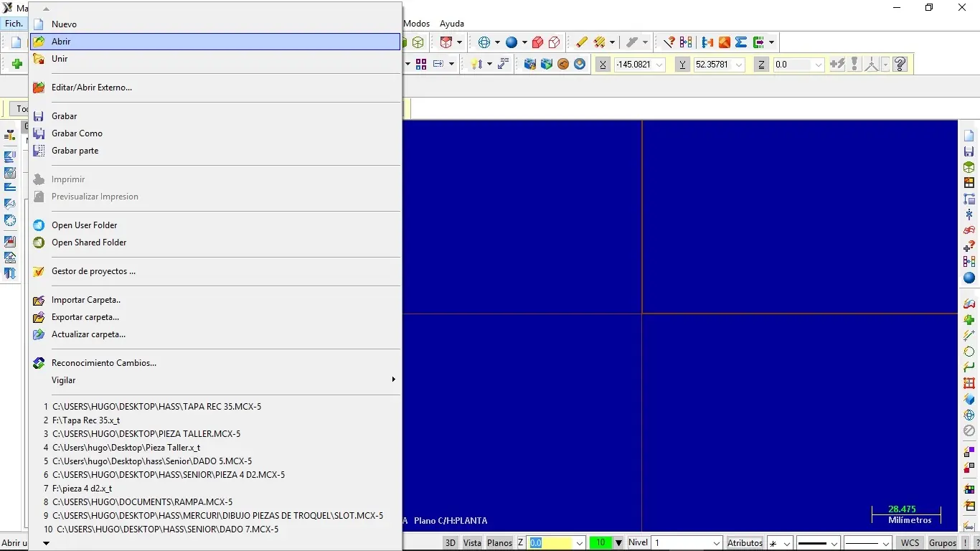Click the Grabar save icon in the menu
The width and height of the screenshot is (980, 551).
39,116
